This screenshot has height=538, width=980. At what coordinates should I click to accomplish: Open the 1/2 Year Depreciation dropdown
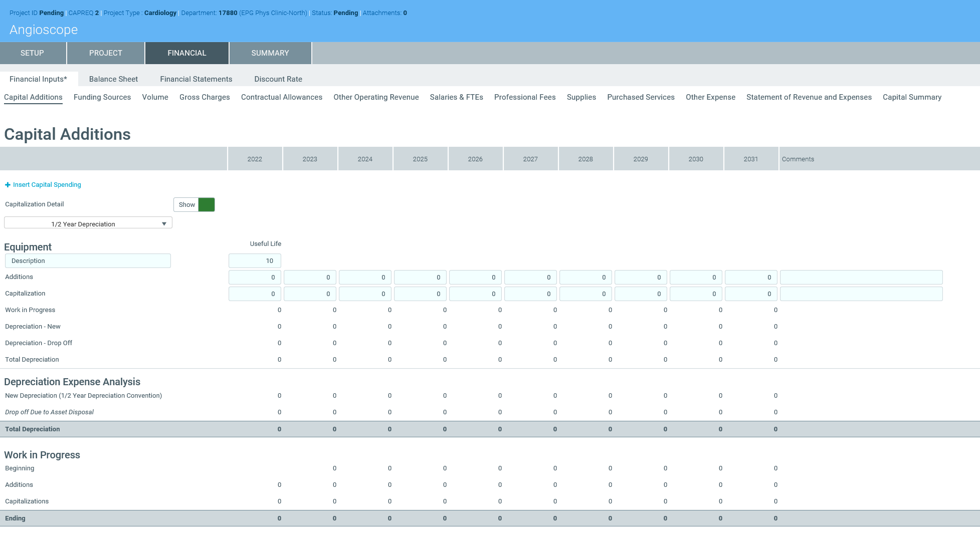(x=88, y=223)
